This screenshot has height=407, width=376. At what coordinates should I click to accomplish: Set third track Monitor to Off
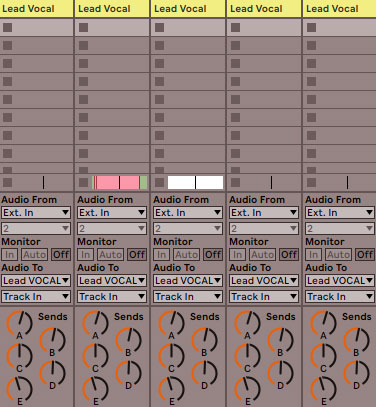pyautogui.click(x=213, y=255)
